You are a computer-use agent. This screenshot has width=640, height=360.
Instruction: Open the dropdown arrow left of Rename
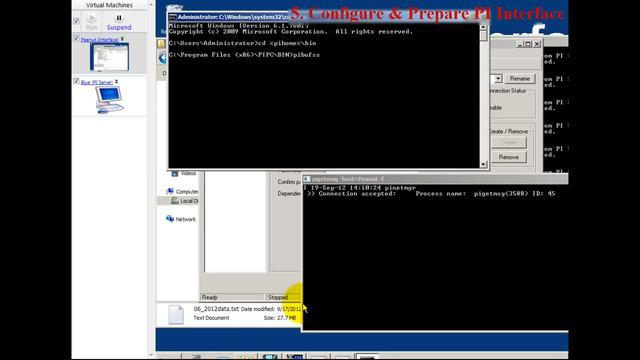click(498, 78)
